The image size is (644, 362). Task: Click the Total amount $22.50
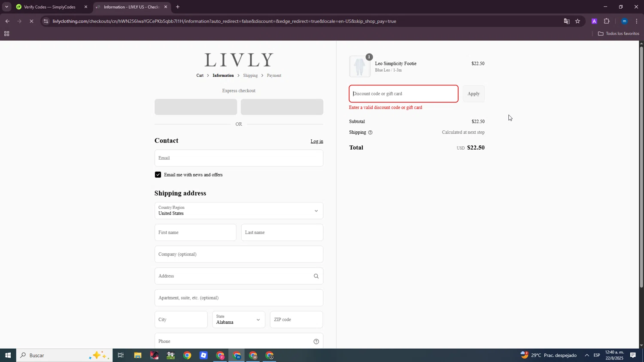(476, 148)
